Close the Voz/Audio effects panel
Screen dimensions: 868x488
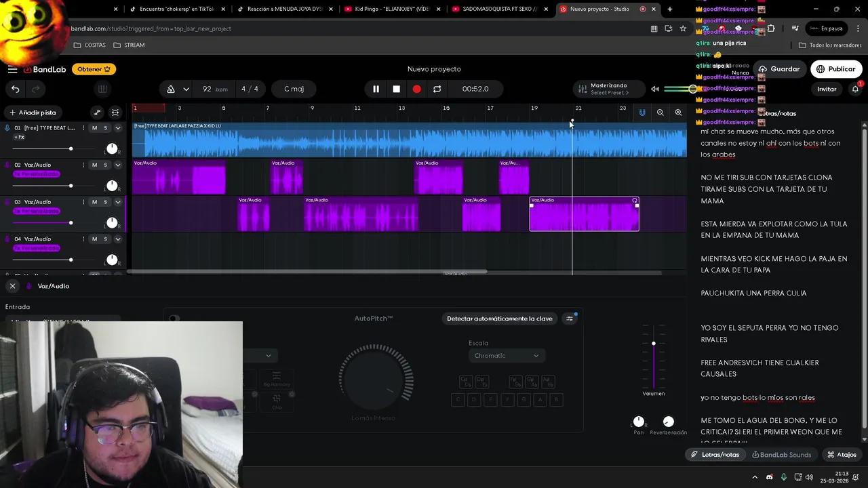point(12,286)
